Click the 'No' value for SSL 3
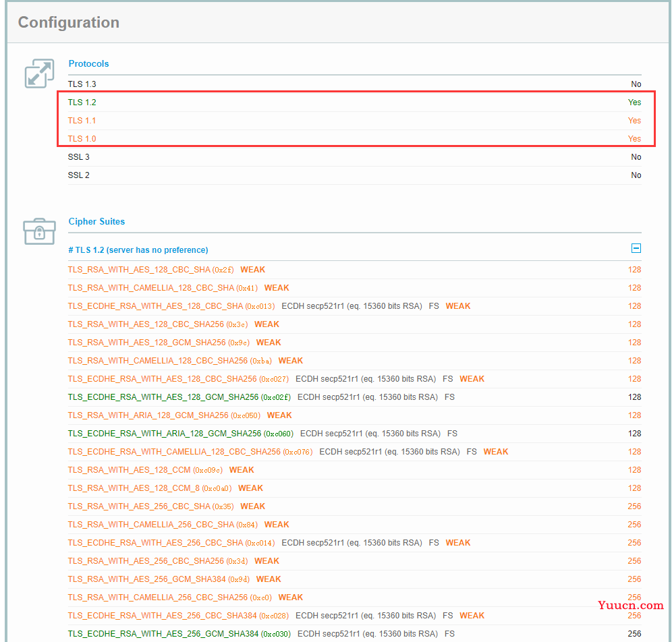 coord(636,157)
